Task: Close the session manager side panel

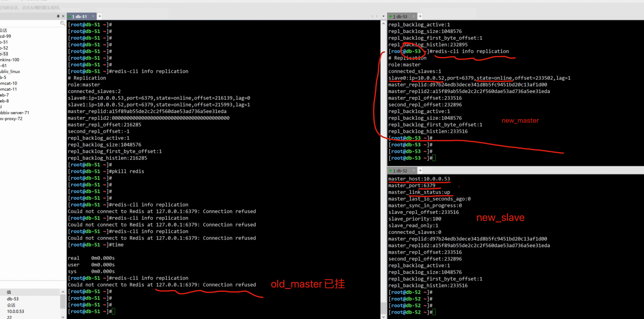Action: tap(63, 16)
